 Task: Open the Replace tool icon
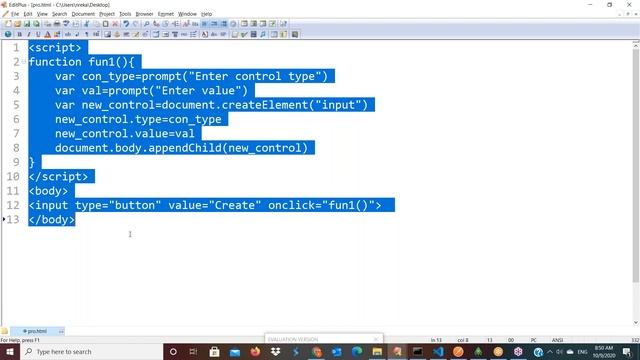pyautogui.click(x=156, y=24)
